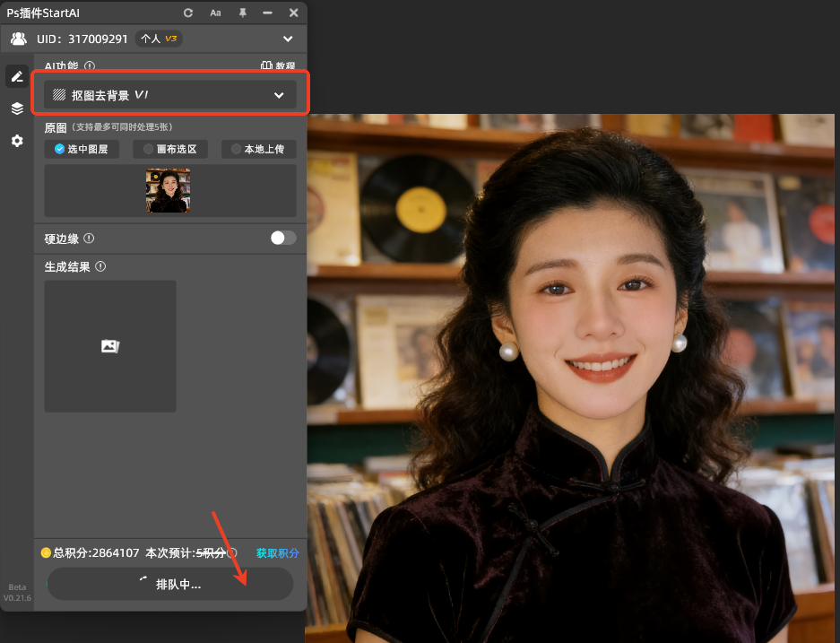Select the 本地上传 upload option
Viewport: 840px width, 643px height.
pyautogui.click(x=258, y=149)
